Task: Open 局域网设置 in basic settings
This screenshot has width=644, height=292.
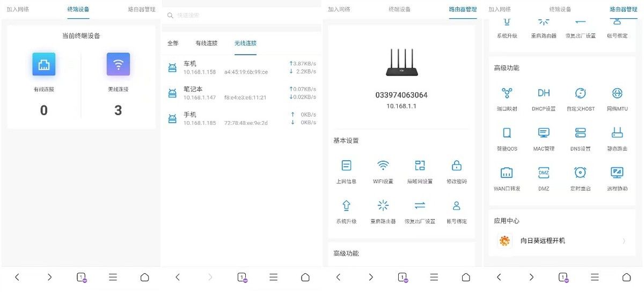Action: [420, 166]
